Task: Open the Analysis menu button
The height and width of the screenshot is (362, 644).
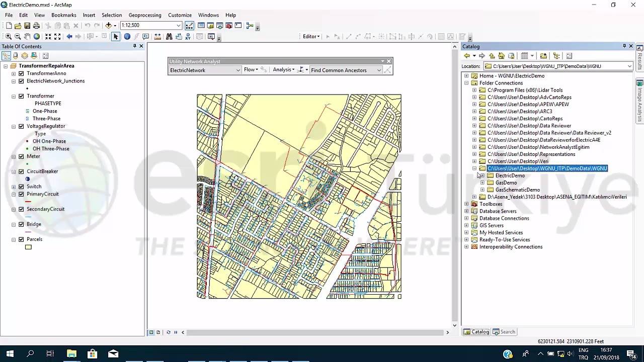Action: [284, 70]
